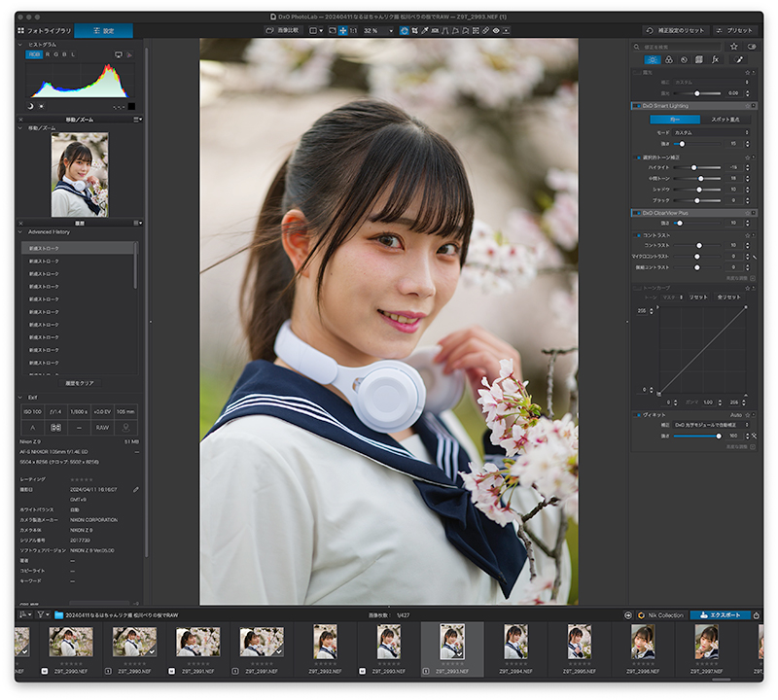The image size is (778, 700).
Task: Open the fx effects tab
Action: [x=715, y=59]
